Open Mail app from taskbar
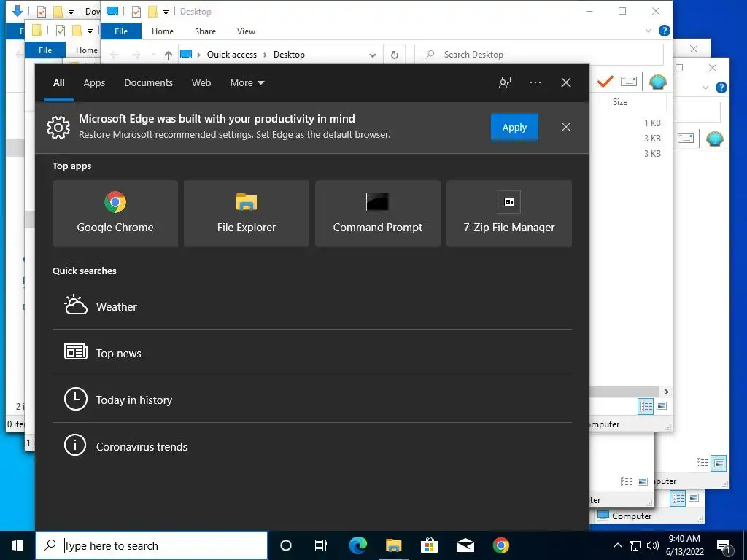The height and width of the screenshot is (560, 747). tap(465, 545)
